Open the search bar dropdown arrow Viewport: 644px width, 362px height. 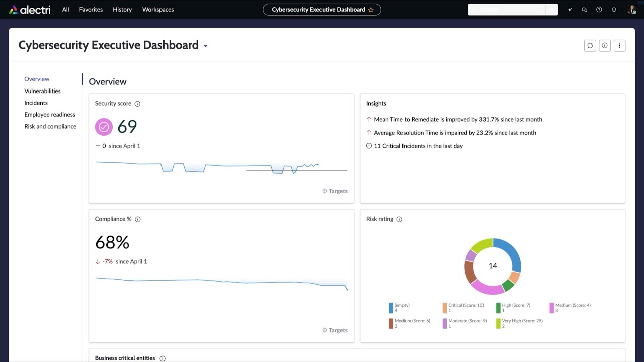point(551,9)
